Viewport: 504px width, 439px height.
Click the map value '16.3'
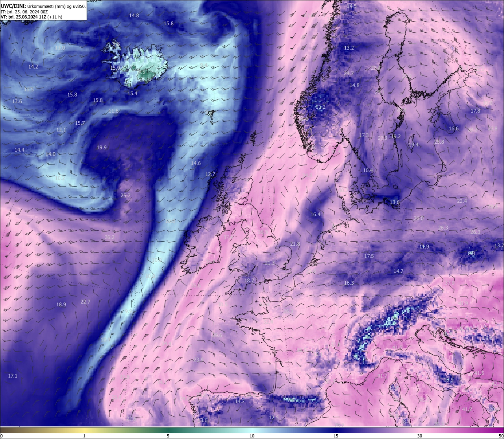coord(349,283)
